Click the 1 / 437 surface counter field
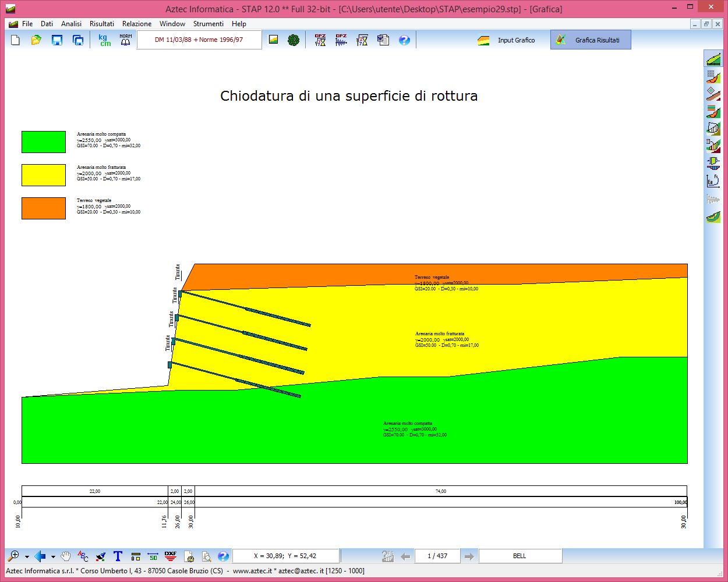The width and height of the screenshot is (728, 582). [437, 556]
